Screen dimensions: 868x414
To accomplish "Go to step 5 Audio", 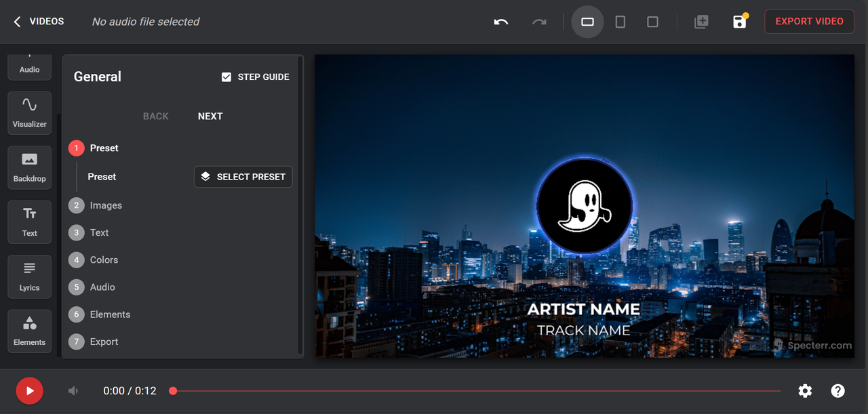I will 92,287.
